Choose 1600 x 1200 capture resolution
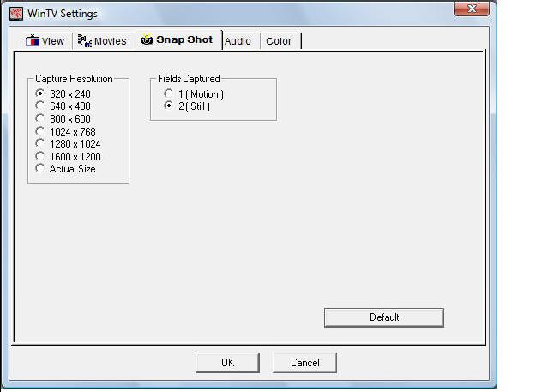The width and height of the screenshot is (548, 392). click(x=40, y=156)
